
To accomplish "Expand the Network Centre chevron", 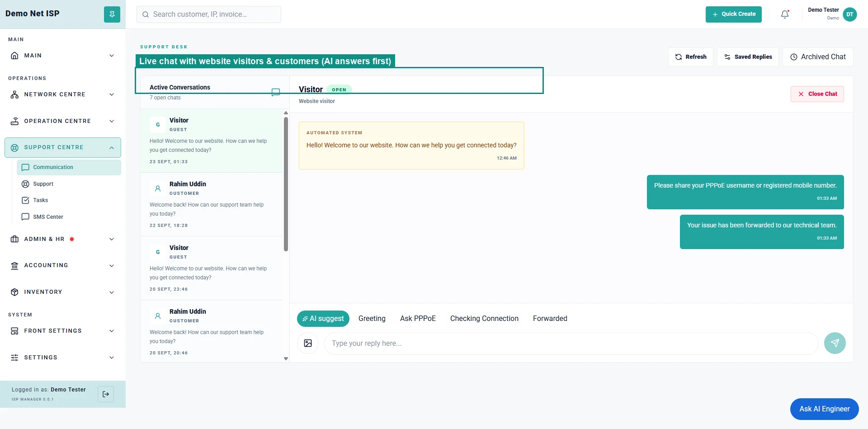I will pyautogui.click(x=112, y=94).
